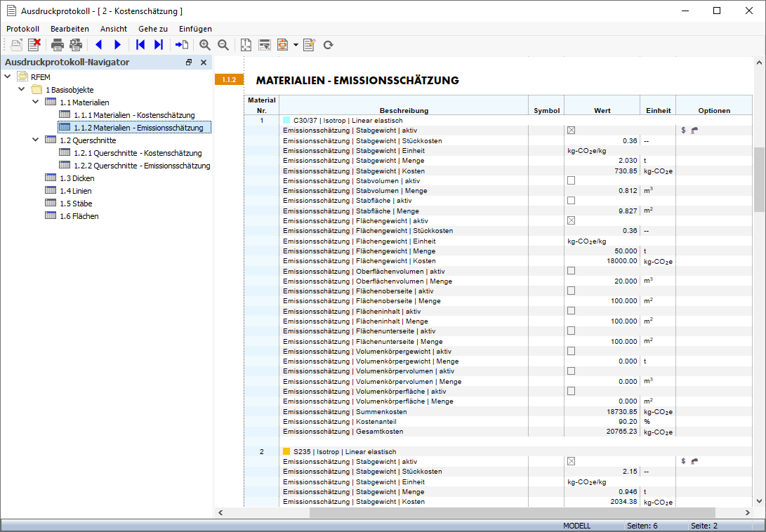Image resolution: width=766 pixels, height=532 pixels.
Task: Click the cyan C30/37 material color swatch
Action: coord(286,121)
